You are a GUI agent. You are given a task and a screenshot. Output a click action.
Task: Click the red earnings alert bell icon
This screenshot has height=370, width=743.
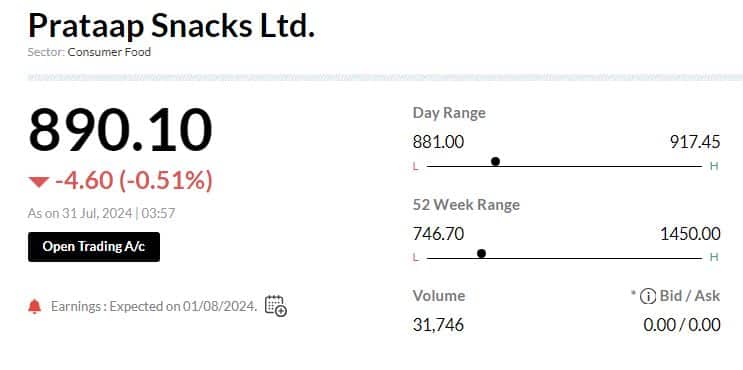coord(35,307)
